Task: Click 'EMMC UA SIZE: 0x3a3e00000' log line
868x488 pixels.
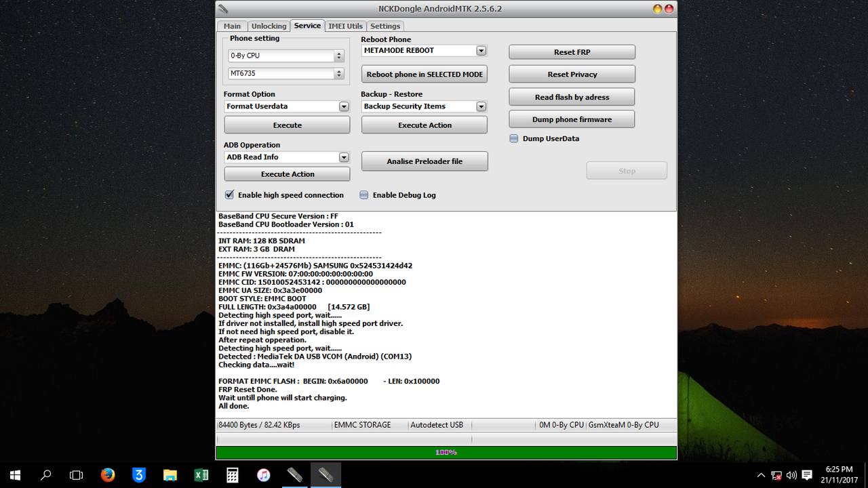Action: click(270, 291)
